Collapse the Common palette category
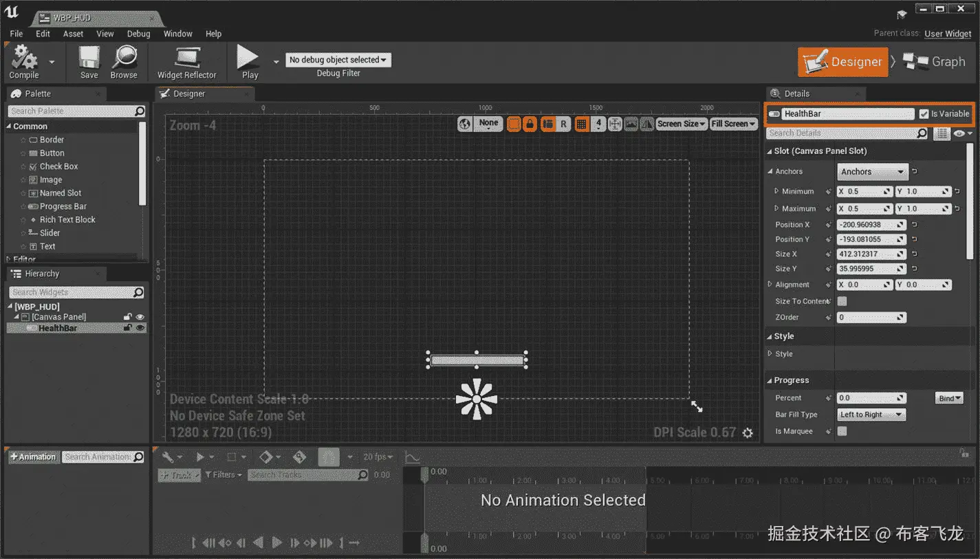This screenshot has height=559, width=980. point(9,127)
